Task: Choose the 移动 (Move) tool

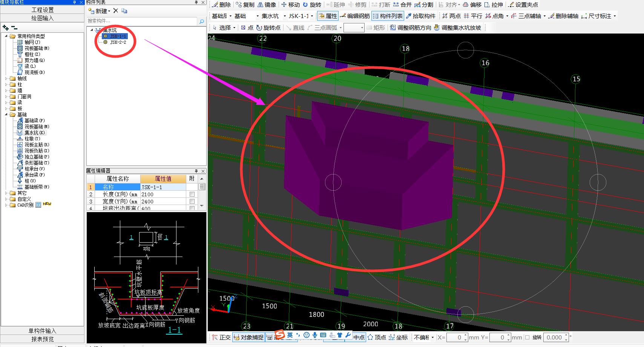Action: 290,5
